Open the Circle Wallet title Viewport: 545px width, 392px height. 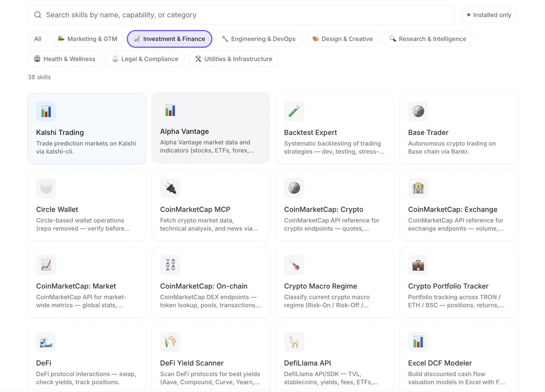click(57, 209)
